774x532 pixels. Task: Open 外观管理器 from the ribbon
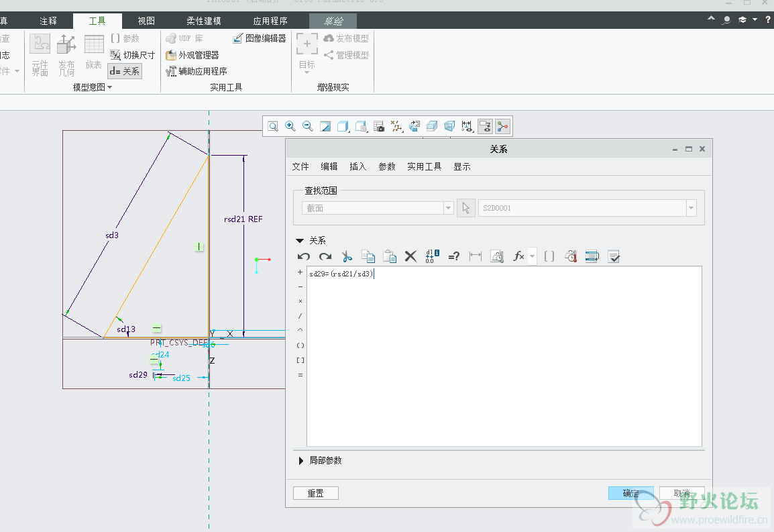tap(192, 55)
